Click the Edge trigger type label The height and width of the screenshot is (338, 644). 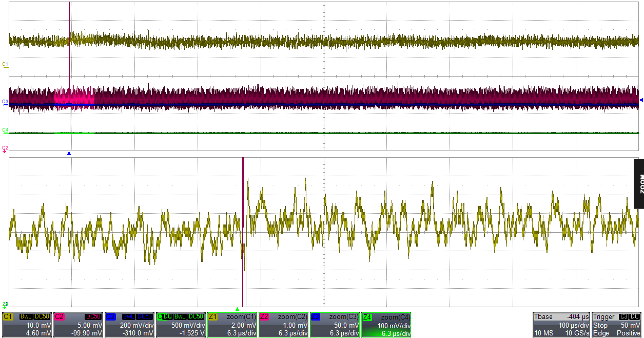[601, 333]
